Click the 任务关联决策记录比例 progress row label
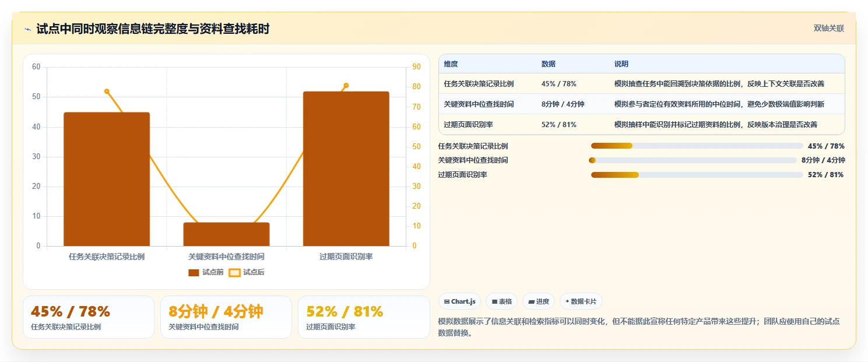868x362 pixels. [x=473, y=146]
